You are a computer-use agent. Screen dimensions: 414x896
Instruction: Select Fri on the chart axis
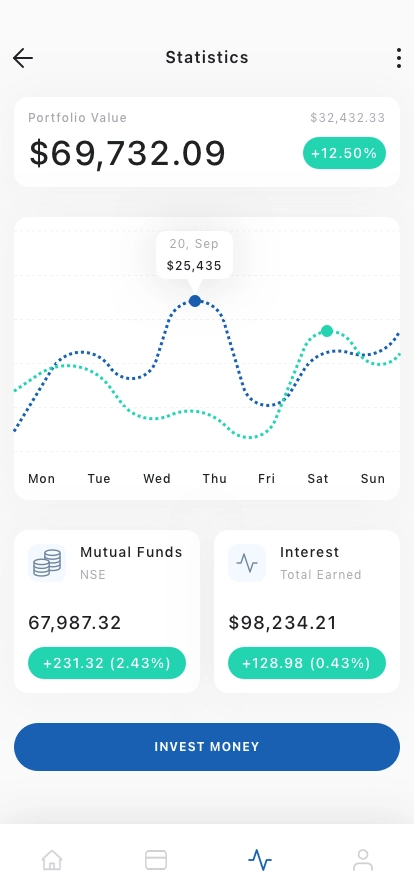tap(266, 479)
